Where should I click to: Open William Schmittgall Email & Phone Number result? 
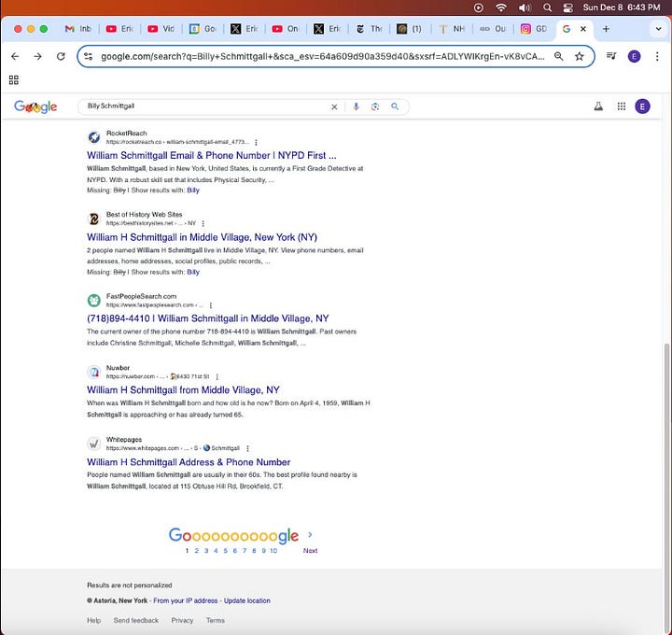211,155
